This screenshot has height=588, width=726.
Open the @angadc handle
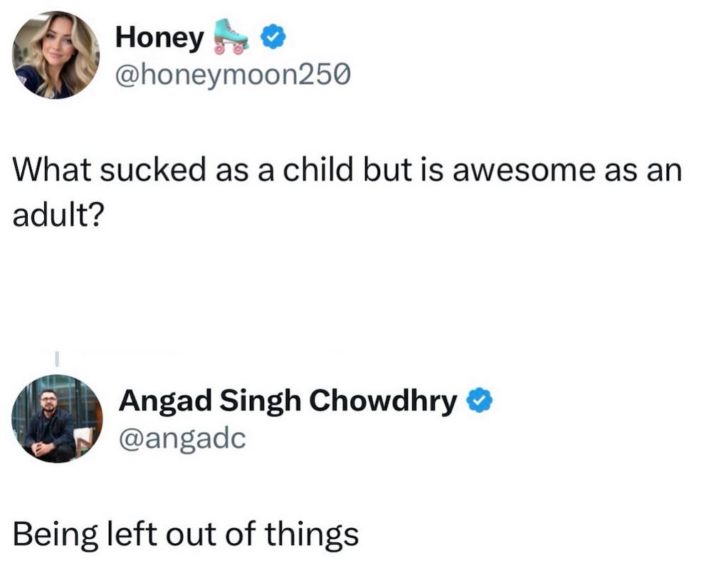click(x=181, y=437)
